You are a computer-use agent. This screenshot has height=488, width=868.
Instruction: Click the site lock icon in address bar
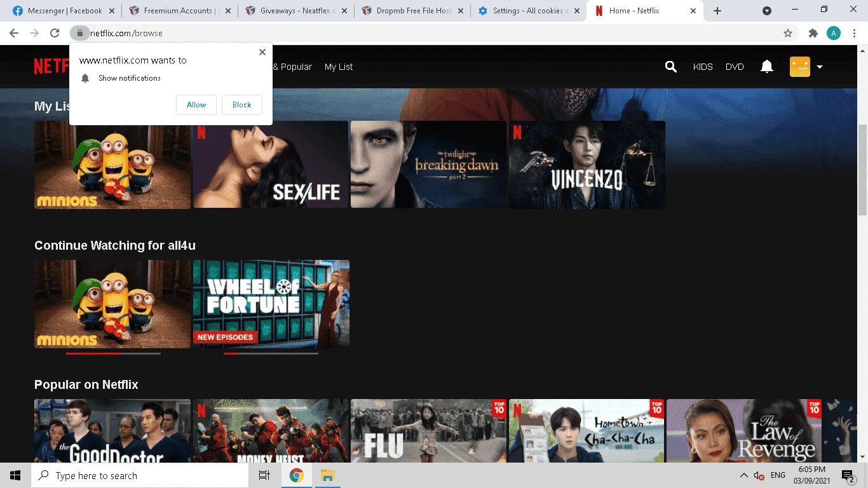click(80, 33)
